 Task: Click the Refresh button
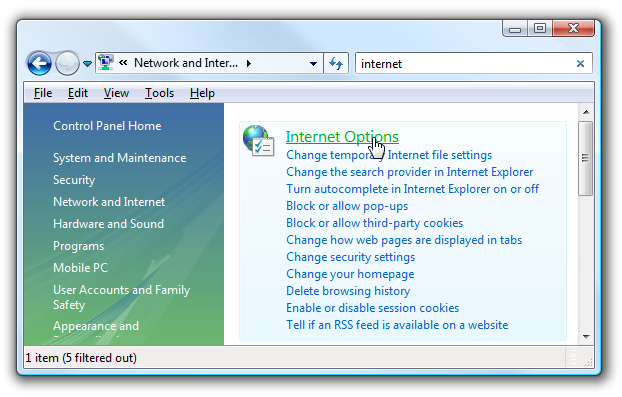click(x=336, y=63)
